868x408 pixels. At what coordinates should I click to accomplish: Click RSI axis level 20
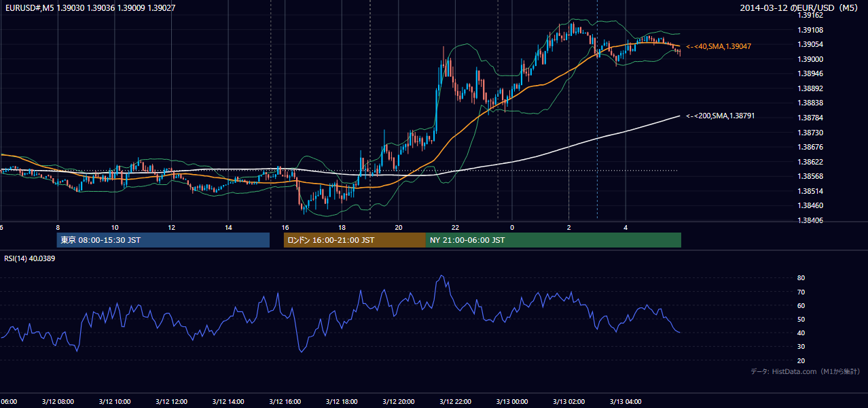tap(801, 360)
